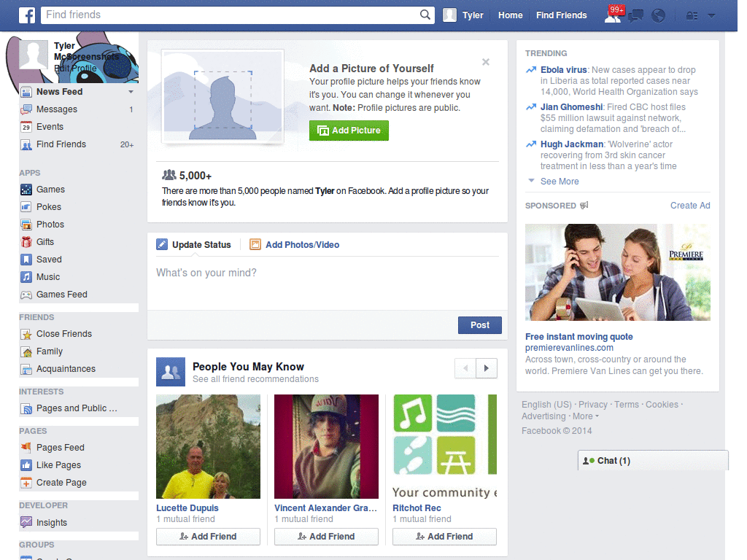This screenshot has width=747, height=560.
Task: Select the Add Photos/Video tab
Action: (295, 245)
